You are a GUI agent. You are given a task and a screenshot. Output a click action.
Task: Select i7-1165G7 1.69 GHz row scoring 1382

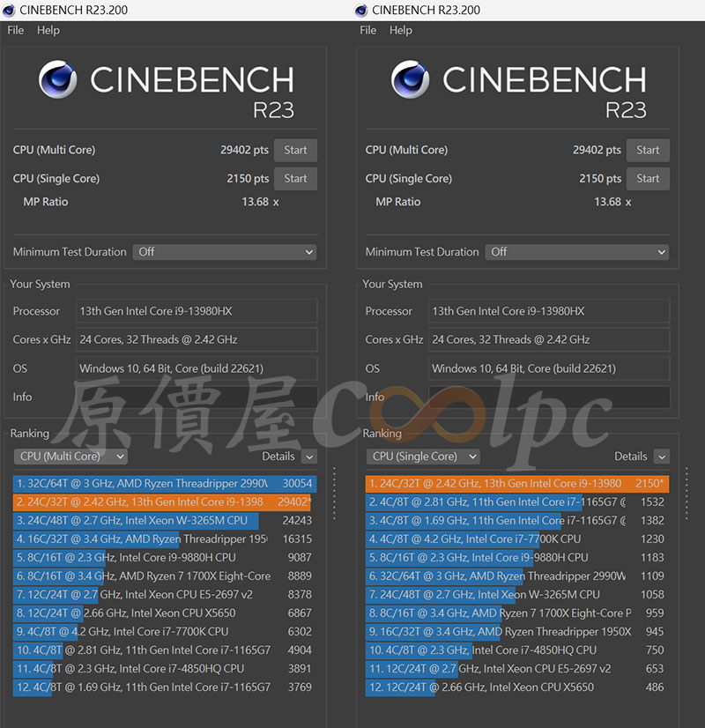point(517,521)
